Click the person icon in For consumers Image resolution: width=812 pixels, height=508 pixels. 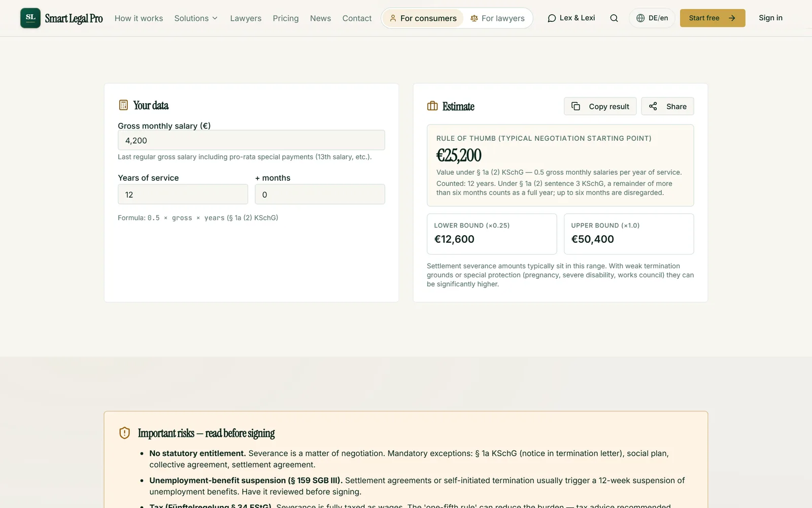click(393, 18)
